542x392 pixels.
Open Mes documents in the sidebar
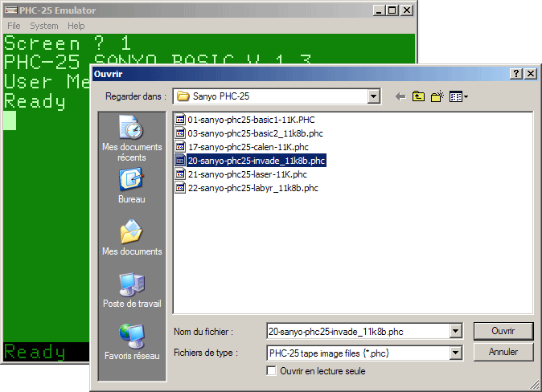pyautogui.click(x=131, y=240)
